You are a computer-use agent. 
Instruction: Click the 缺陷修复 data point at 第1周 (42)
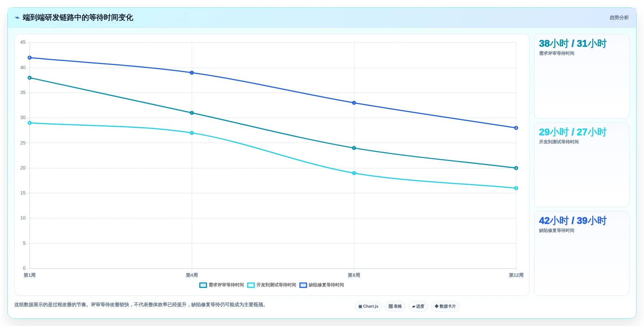(x=30, y=58)
